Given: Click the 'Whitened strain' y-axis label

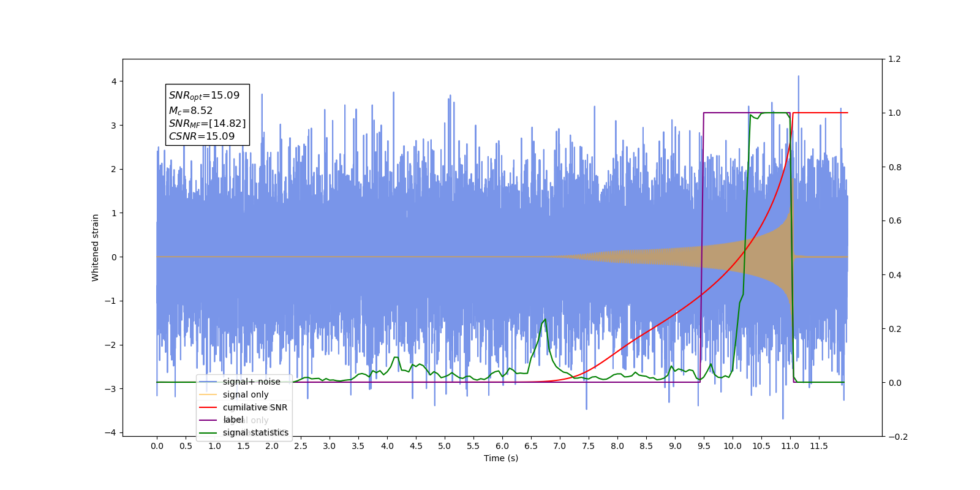Looking at the screenshot, I should (x=95, y=247).
